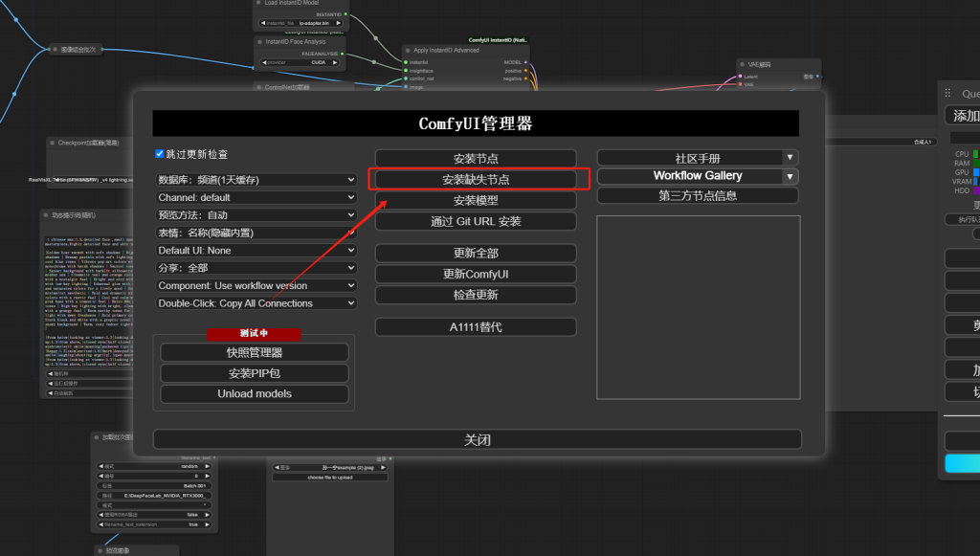This screenshot has width=980, height=556.
Task: Click 通过 Git URL 安装 button
Action: click(476, 221)
